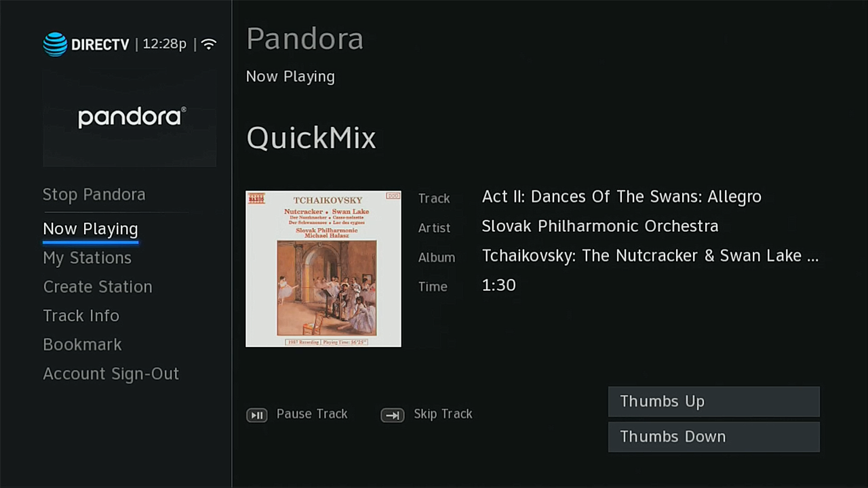Give the current song a Thumbs Up
Screen dimensions: 868x488
coord(713,401)
